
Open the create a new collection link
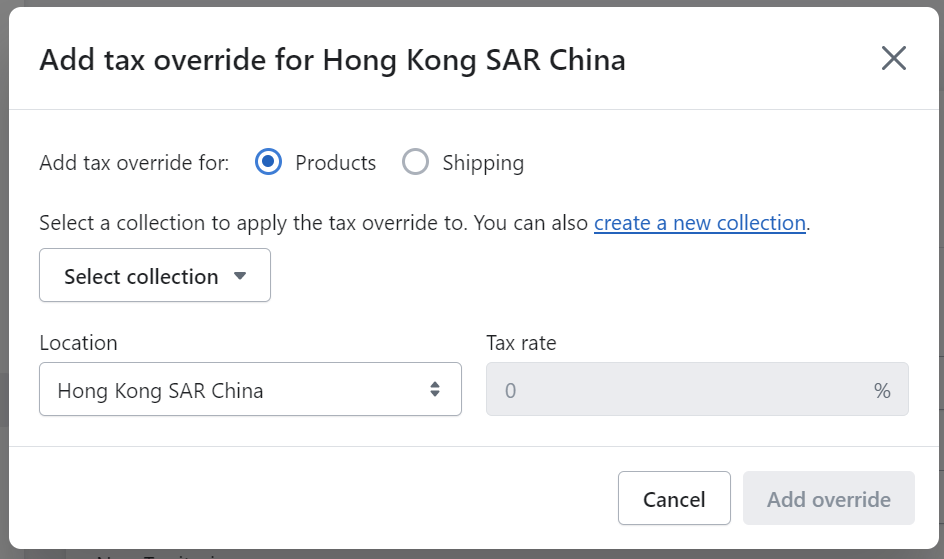click(700, 223)
